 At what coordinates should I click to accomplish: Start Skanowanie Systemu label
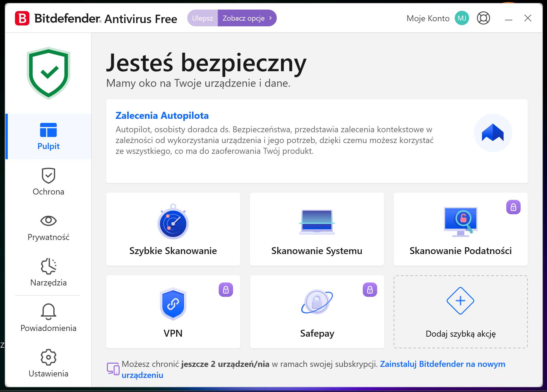coord(317,251)
